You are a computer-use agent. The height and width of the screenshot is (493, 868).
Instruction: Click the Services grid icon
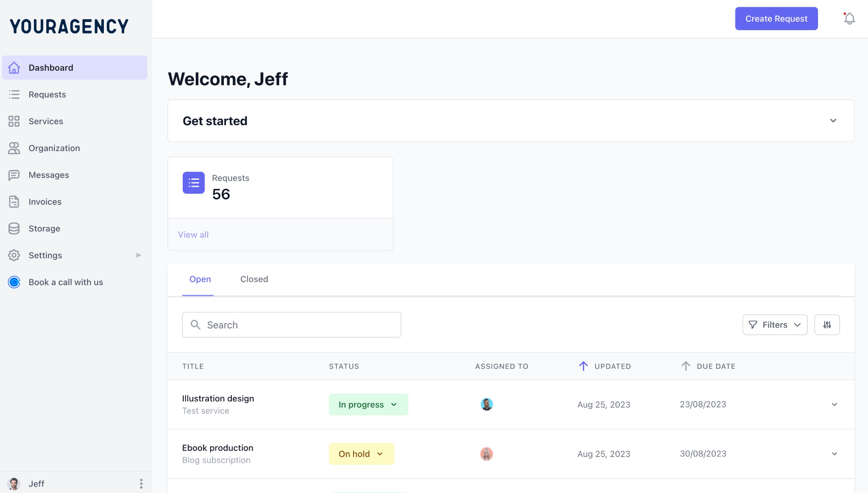click(x=14, y=121)
